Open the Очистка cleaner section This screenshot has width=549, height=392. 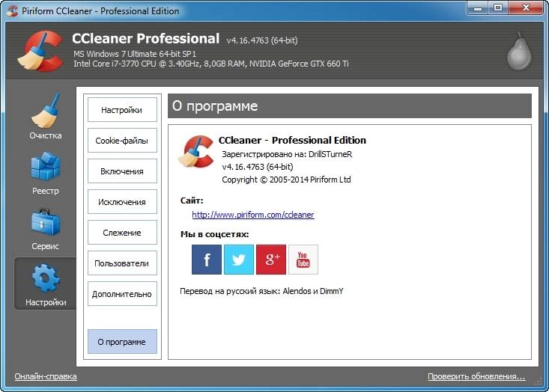[x=45, y=117]
